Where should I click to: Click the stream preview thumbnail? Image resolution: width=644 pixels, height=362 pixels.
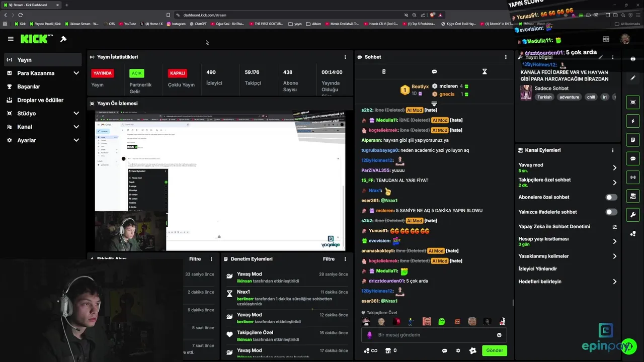(220, 180)
